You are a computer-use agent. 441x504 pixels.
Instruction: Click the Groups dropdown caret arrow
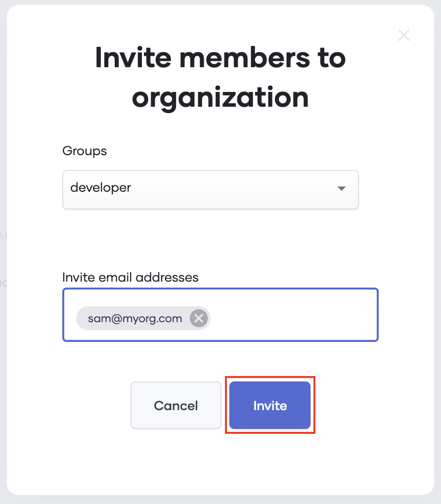[341, 188]
